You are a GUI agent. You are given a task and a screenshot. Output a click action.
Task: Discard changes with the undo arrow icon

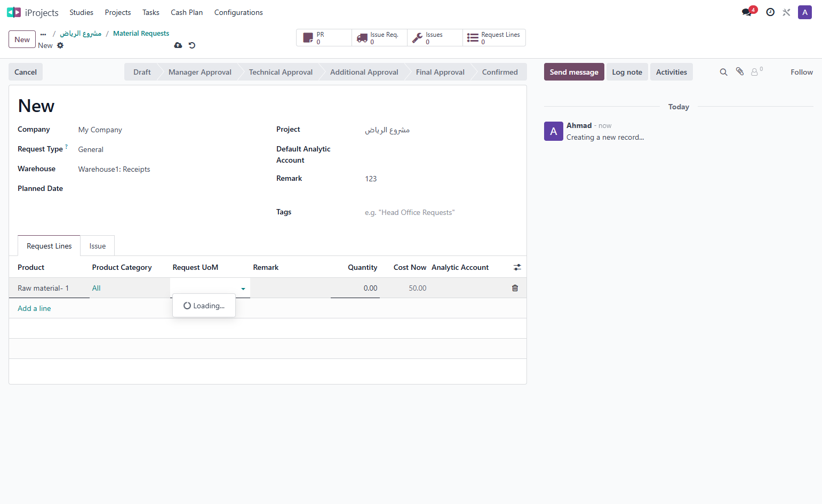[x=192, y=45]
